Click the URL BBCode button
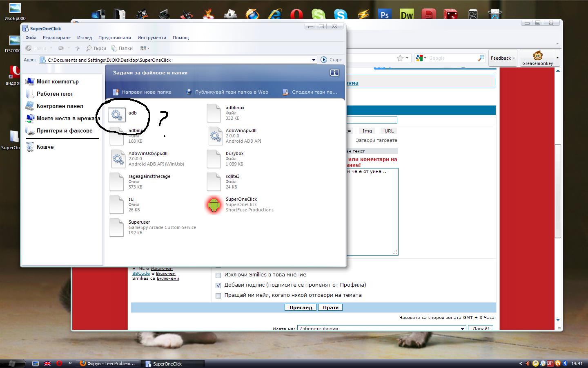 pos(389,131)
